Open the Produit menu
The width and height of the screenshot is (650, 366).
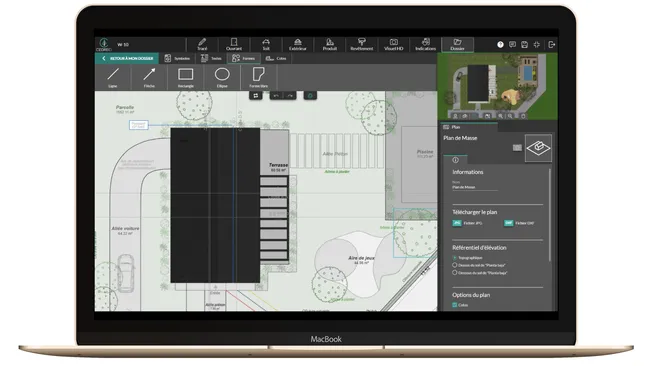[330, 44]
